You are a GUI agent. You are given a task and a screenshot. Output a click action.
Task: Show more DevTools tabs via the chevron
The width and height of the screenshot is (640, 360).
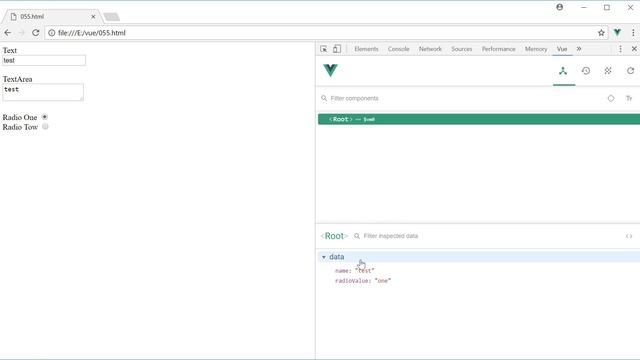pos(579,49)
